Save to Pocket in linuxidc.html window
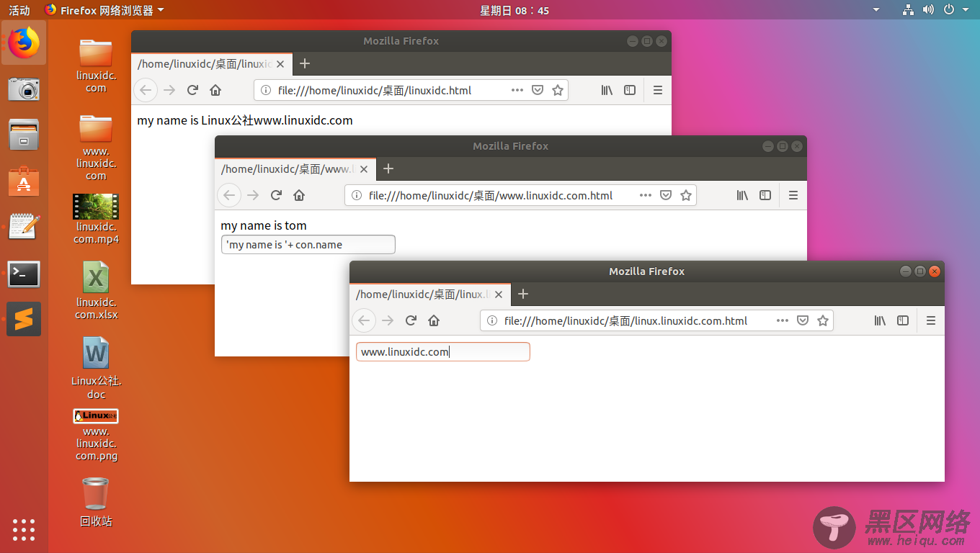The width and height of the screenshot is (980, 553). pyautogui.click(x=537, y=90)
